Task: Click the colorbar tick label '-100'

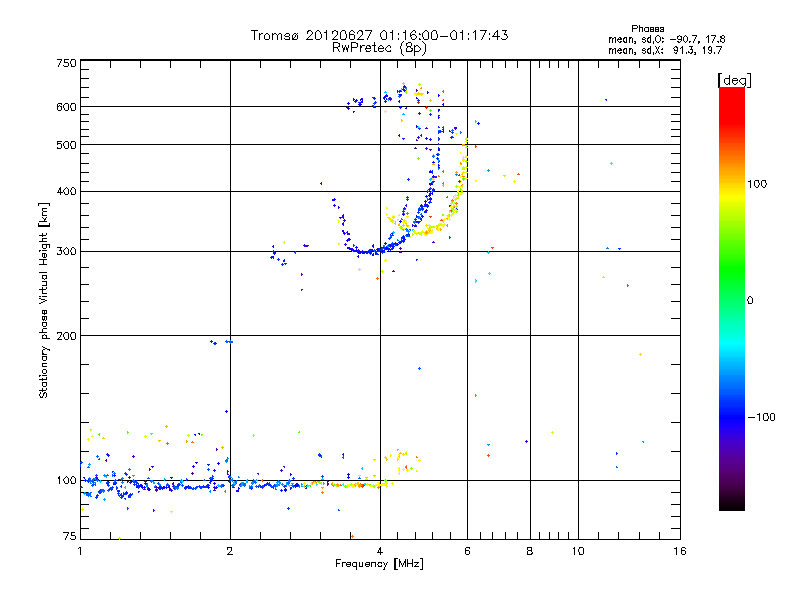Action: pos(761,417)
